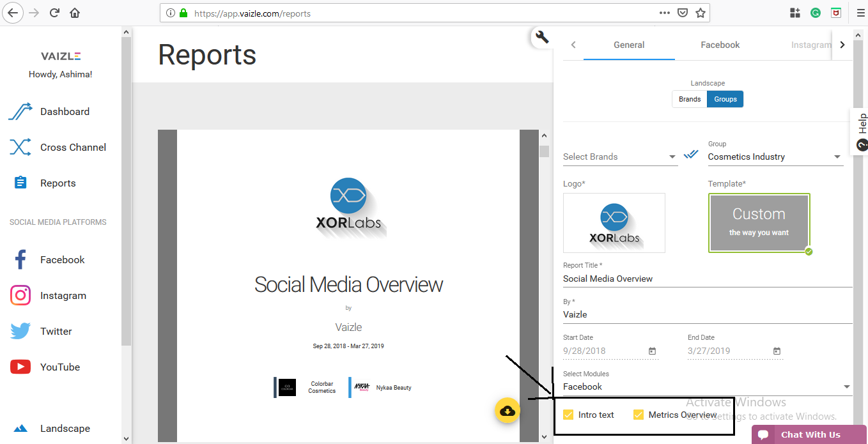Click the Pocket save icon
The height and width of the screenshot is (444, 868).
click(x=683, y=13)
